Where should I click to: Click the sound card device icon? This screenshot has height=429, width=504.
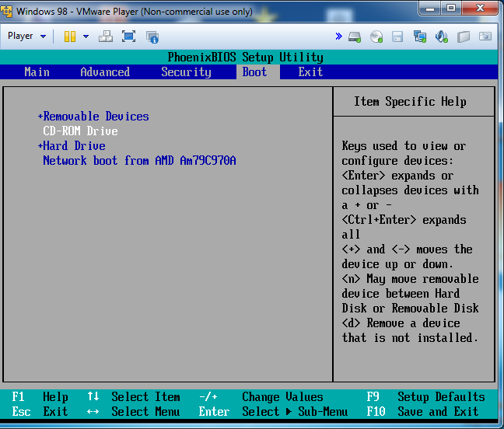(442, 36)
